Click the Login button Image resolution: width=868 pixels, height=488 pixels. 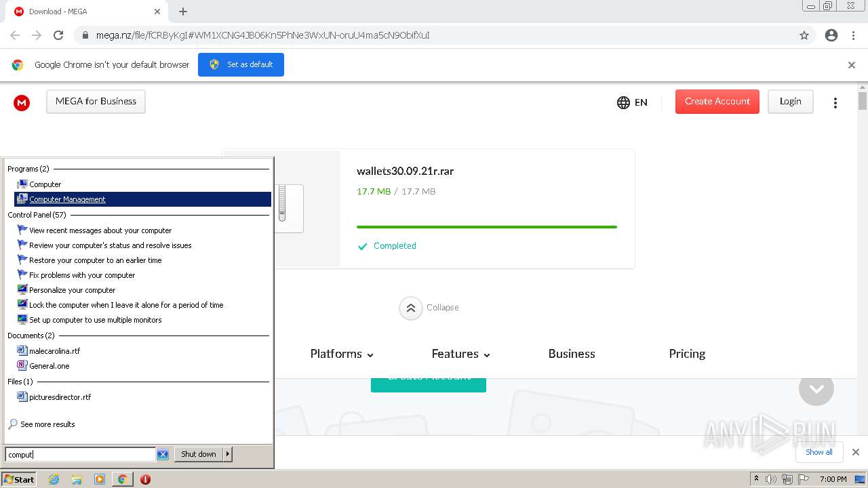[791, 102]
